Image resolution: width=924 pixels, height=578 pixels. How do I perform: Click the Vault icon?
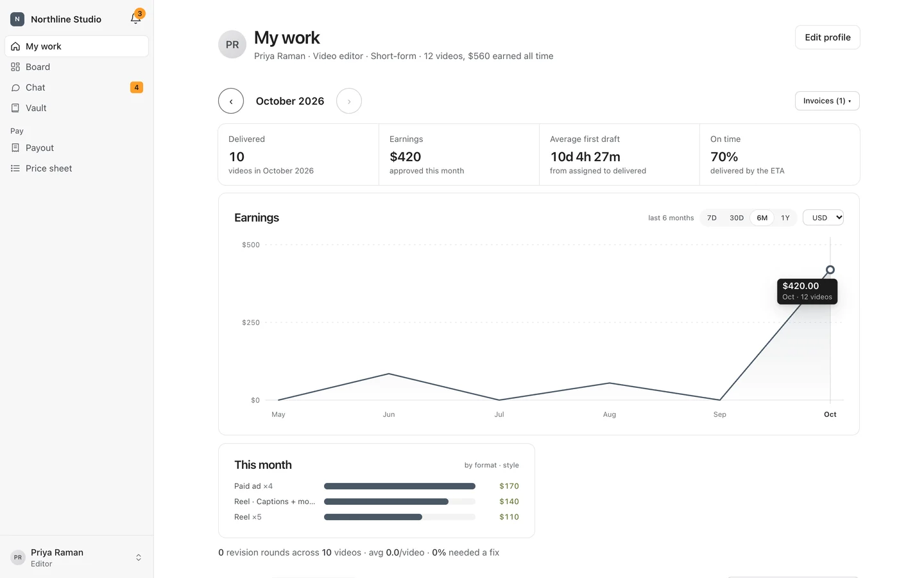click(15, 108)
